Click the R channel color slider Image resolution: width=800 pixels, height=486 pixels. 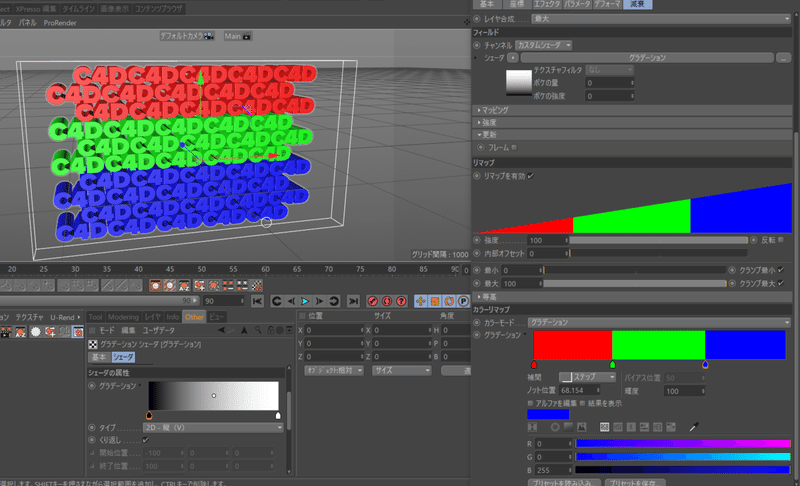point(683,444)
